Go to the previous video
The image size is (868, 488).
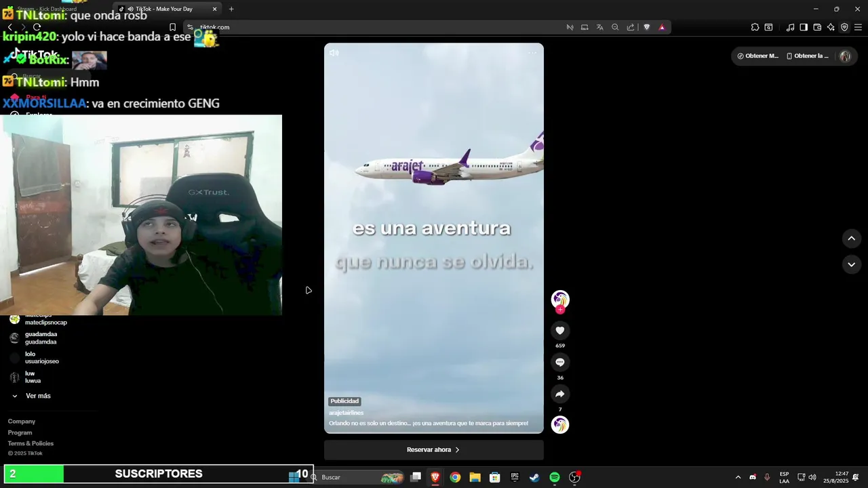(852, 239)
